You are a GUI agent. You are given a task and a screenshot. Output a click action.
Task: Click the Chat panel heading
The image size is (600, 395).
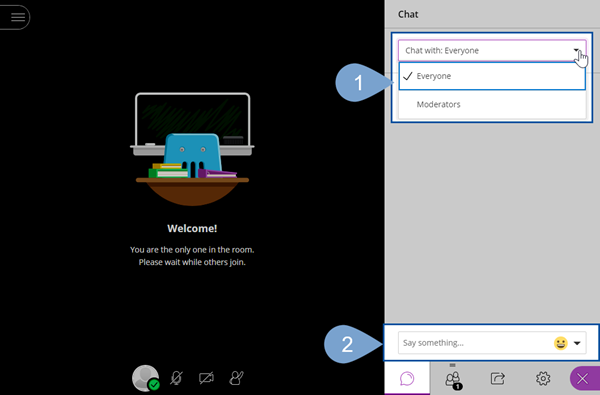tap(408, 15)
